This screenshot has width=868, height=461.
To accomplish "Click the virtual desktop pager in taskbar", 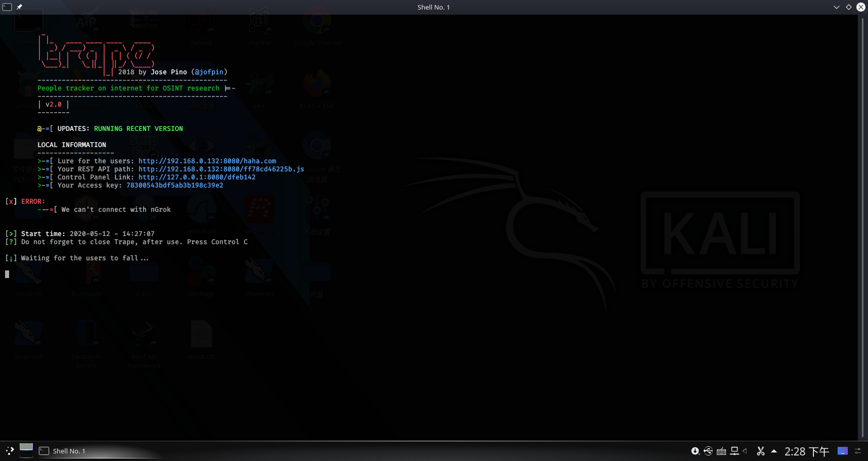I will (26, 450).
